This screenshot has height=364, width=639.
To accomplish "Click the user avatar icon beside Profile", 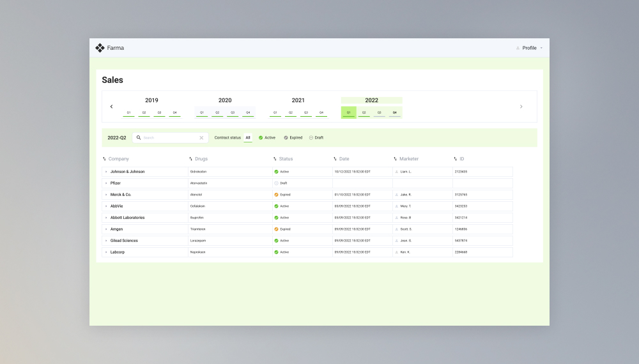I will tap(518, 48).
